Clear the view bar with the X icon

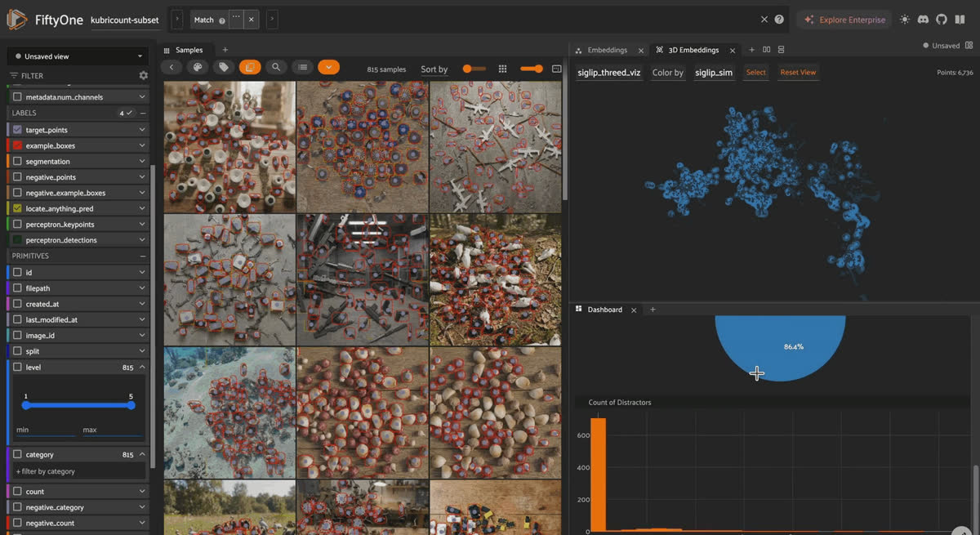tap(764, 20)
